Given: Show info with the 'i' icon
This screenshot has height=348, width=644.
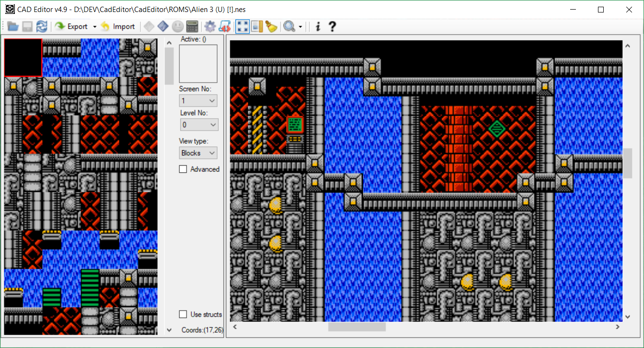Looking at the screenshot, I should point(317,26).
